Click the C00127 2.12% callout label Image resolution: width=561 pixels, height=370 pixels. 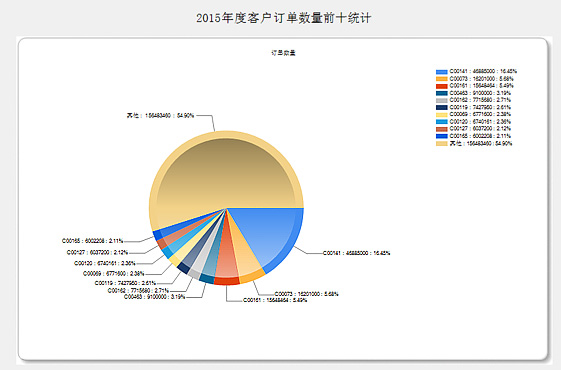pos(97,252)
